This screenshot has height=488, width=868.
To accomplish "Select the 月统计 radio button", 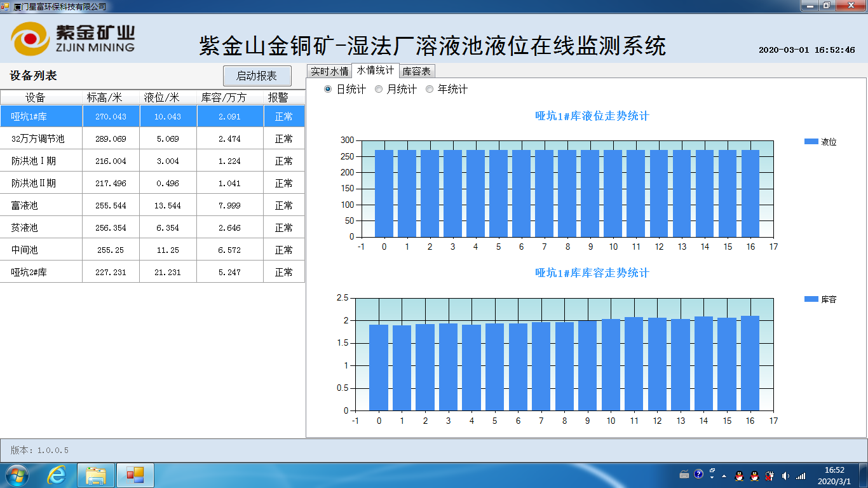I will click(379, 90).
